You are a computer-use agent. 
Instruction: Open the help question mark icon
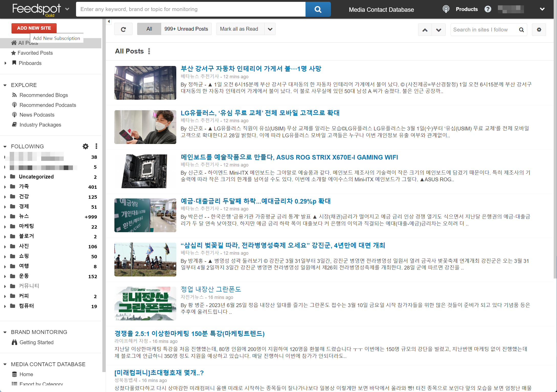click(488, 9)
